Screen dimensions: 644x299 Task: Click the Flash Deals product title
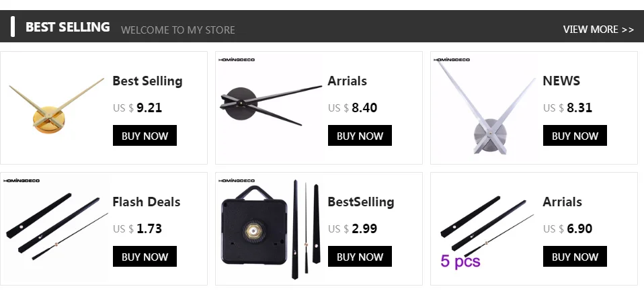146,202
